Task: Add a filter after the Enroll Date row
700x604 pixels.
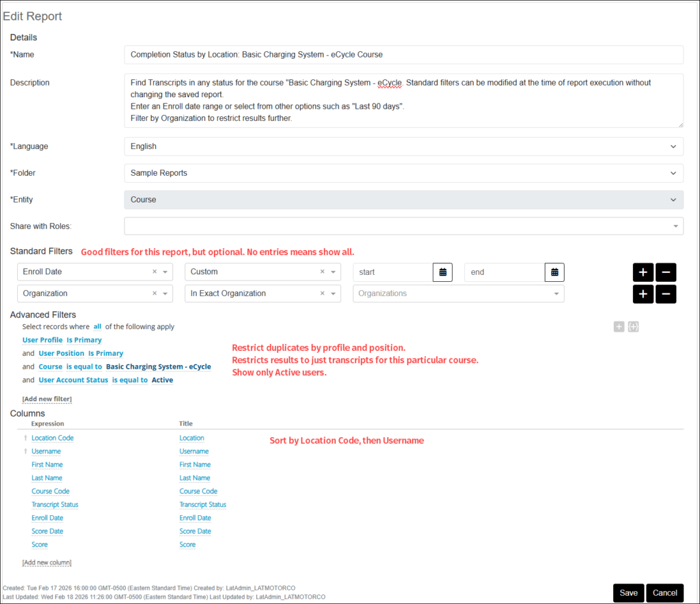Action: [643, 272]
